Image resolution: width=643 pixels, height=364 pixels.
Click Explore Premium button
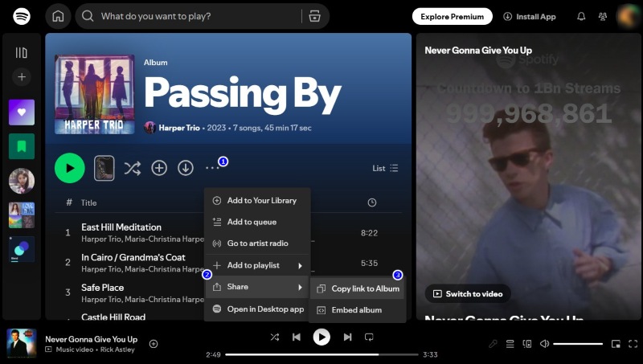(x=453, y=16)
